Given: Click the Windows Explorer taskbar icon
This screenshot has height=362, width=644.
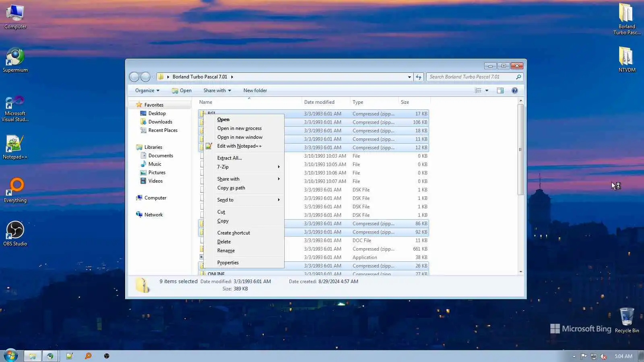Looking at the screenshot, I should (x=32, y=356).
